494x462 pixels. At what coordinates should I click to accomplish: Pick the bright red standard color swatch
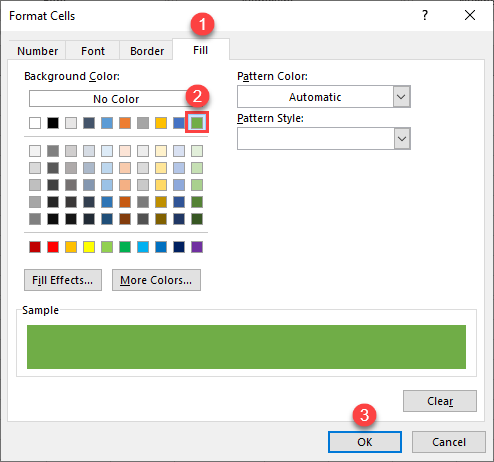(53, 247)
